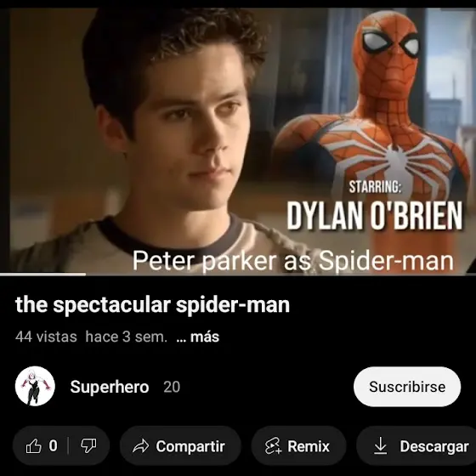Click the subscriber count "20"

tap(172, 387)
